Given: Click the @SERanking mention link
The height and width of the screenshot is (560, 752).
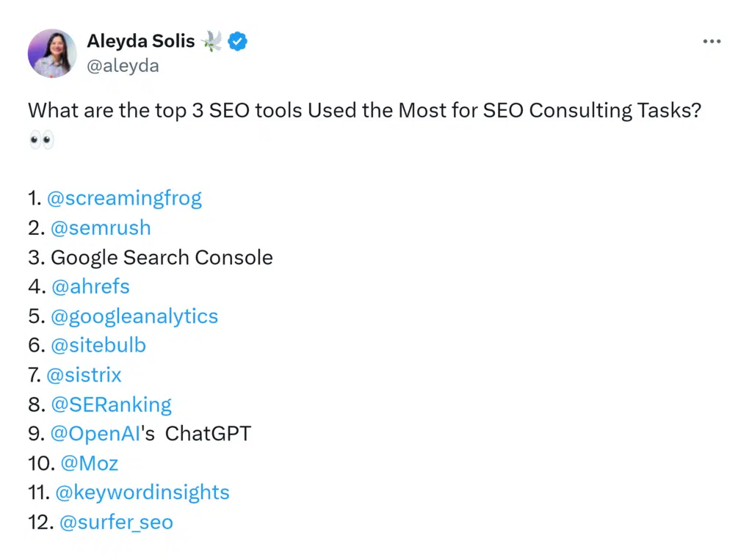Looking at the screenshot, I should coord(111,404).
